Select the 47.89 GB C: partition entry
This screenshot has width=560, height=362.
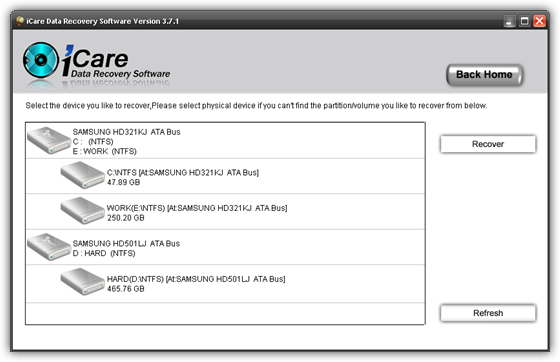click(225, 176)
